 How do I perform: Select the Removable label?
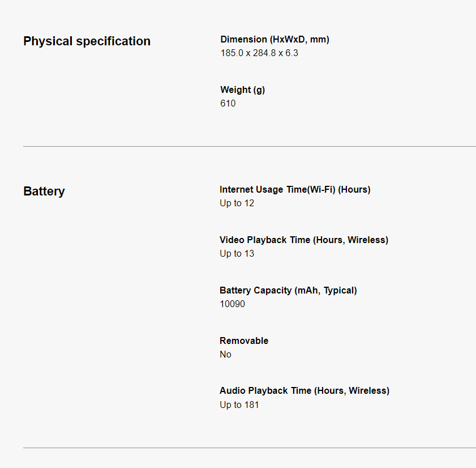pyautogui.click(x=244, y=341)
